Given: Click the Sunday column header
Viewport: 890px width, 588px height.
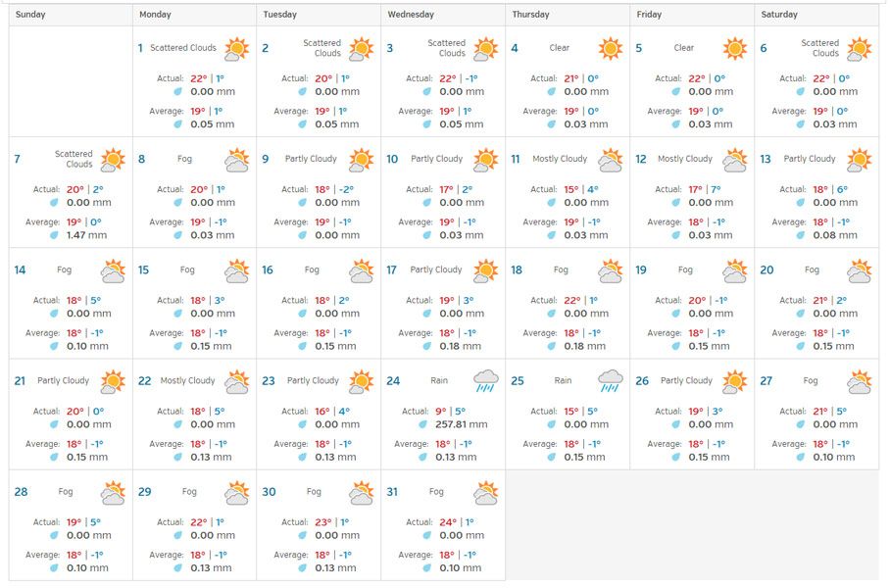Looking at the screenshot, I should click(x=30, y=15).
